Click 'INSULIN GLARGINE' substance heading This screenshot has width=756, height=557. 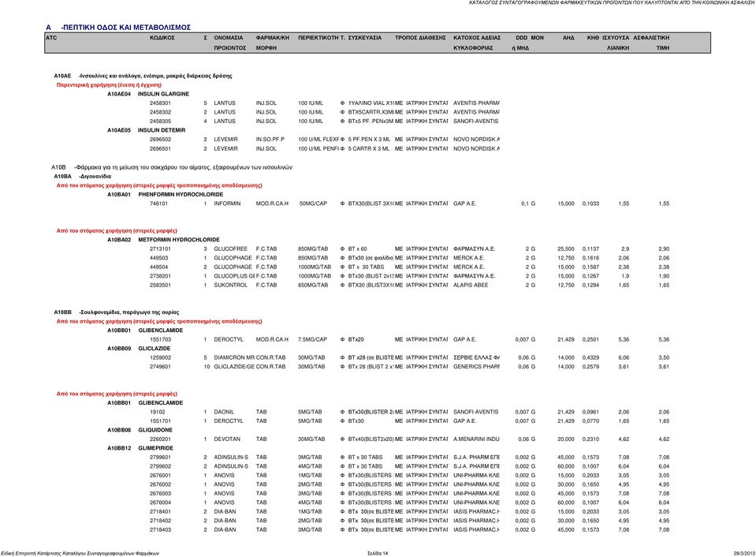(163, 94)
